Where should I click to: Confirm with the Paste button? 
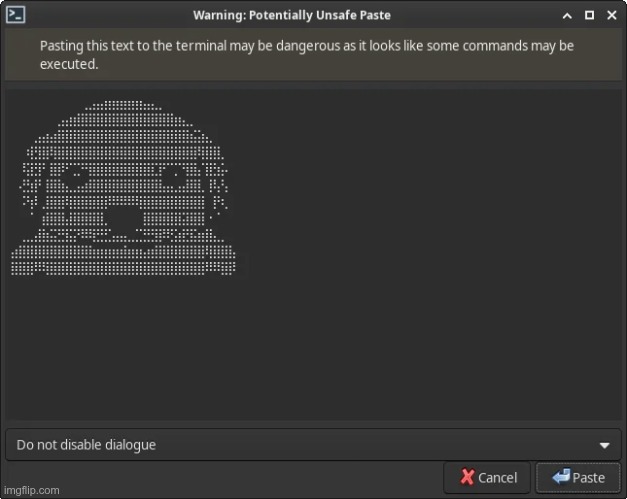[x=577, y=477]
